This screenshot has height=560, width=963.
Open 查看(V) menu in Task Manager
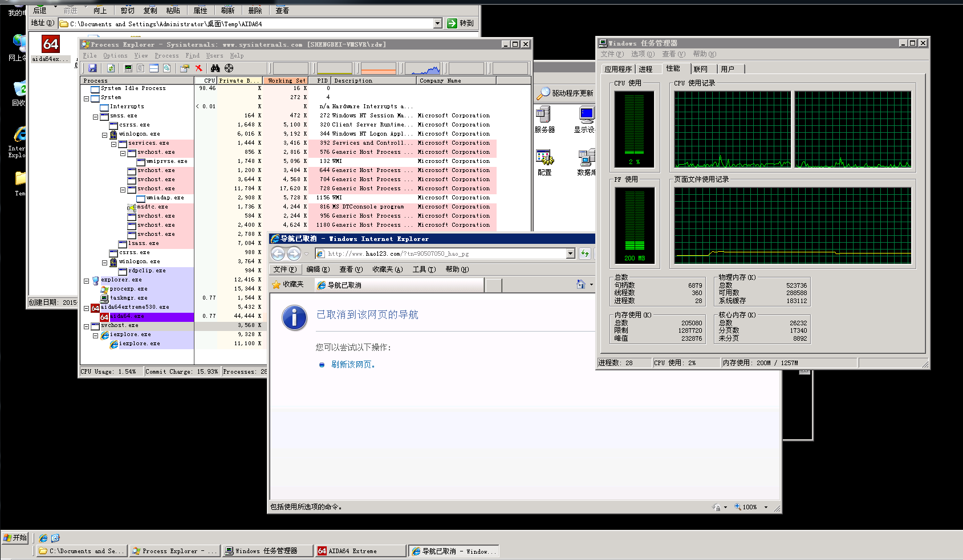673,54
